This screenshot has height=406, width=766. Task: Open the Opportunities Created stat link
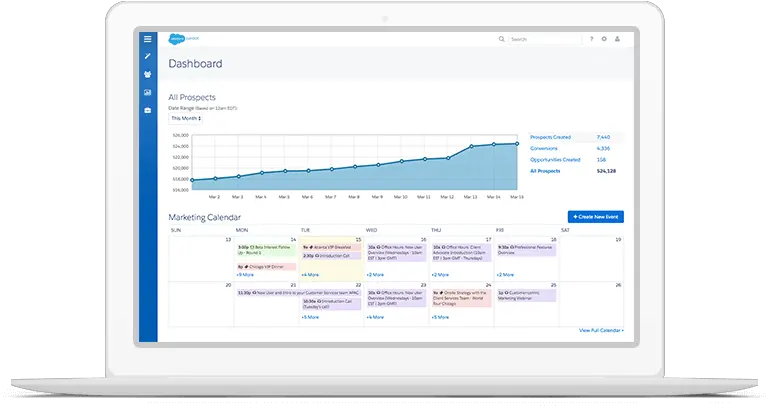click(557, 159)
